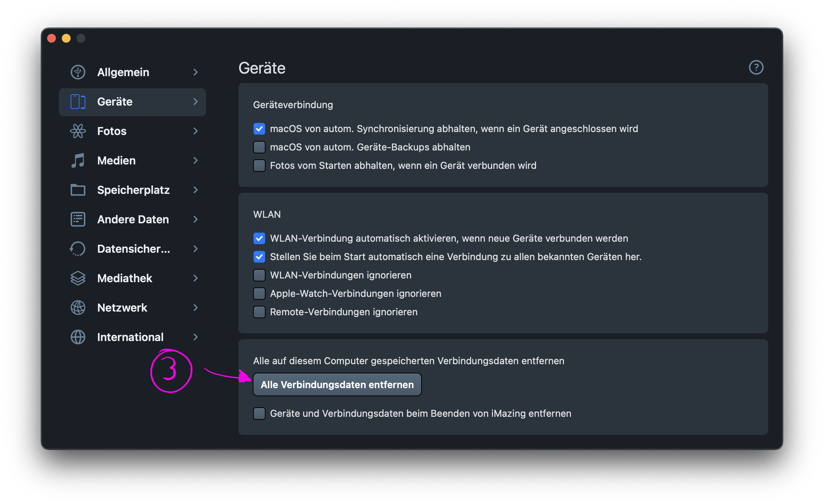Screen dimensions: 824x504
Task: Disable WLAN-Verbindung automatisch aktivieren checkbox
Action: pyautogui.click(x=259, y=238)
